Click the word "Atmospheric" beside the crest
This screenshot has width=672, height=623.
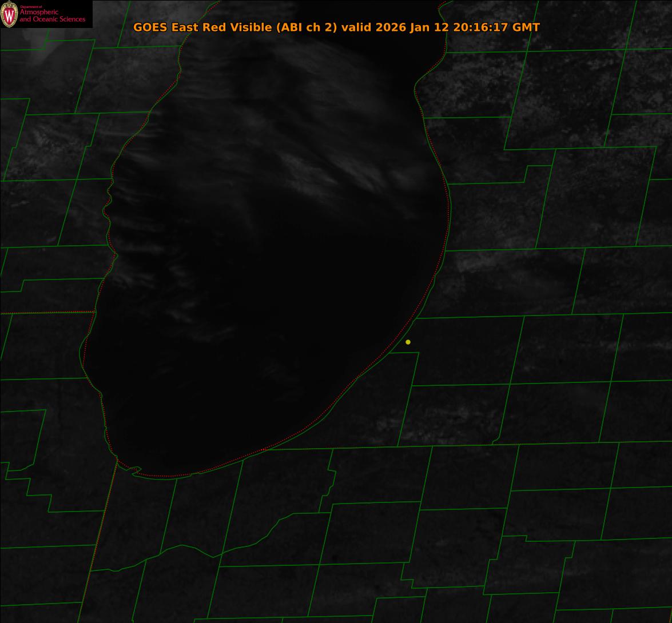click(x=39, y=13)
